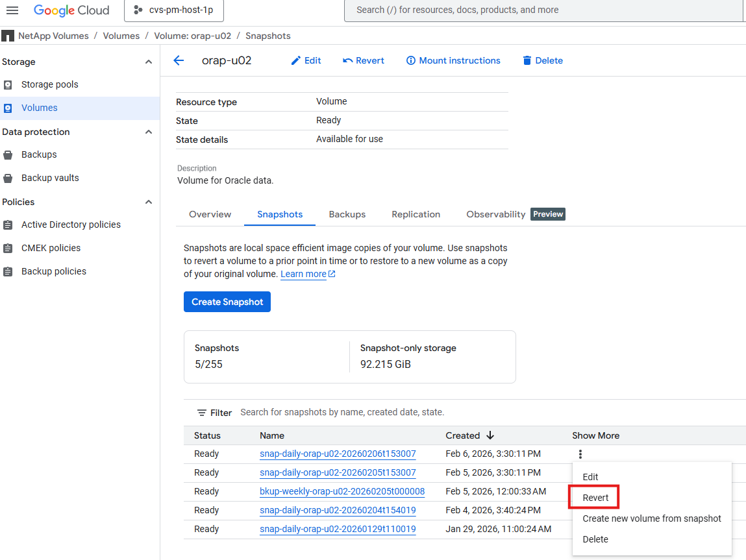746x560 pixels.
Task: Open the Filter control above the snapshots table
Action: (214, 412)
